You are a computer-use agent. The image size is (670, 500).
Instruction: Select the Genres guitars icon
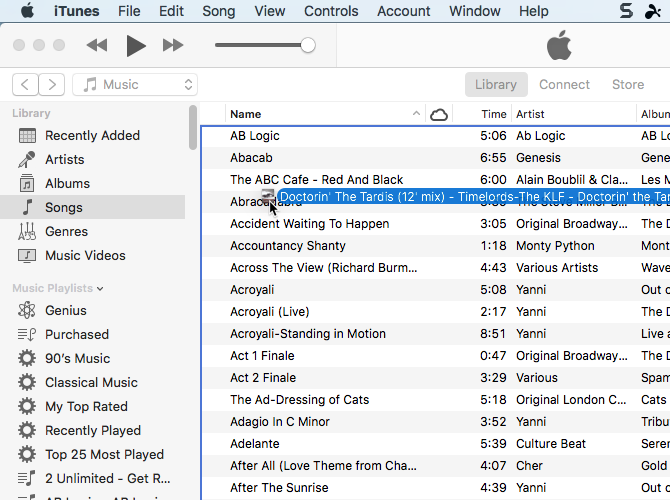coord(27,231)
